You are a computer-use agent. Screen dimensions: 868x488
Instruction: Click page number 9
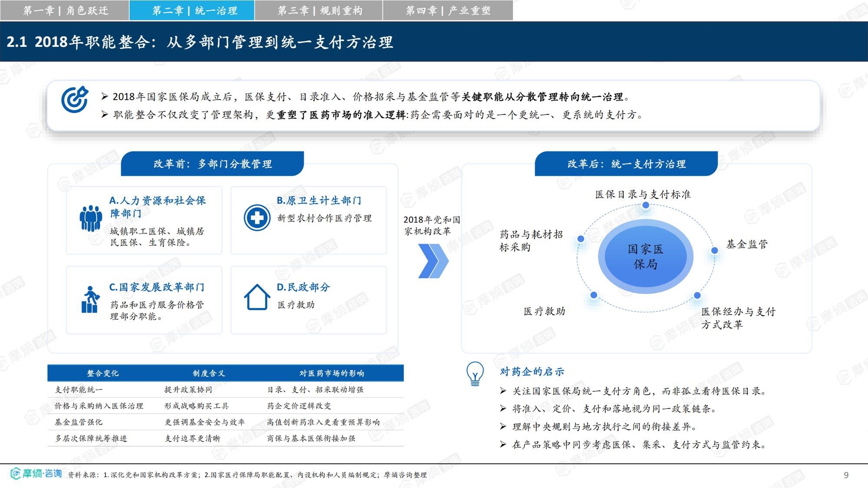coord(846,475)
